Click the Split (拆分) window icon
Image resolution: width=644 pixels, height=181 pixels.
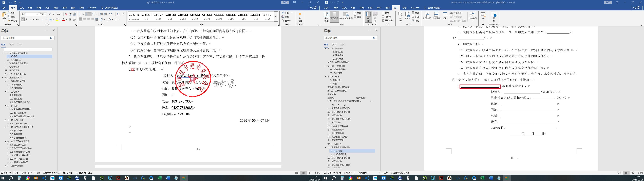point(445,15)
